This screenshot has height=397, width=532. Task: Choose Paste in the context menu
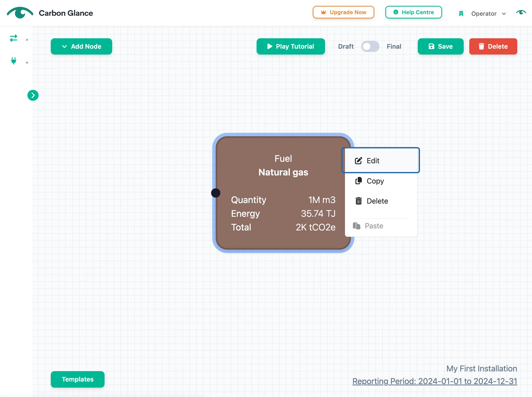click(381, 226)
